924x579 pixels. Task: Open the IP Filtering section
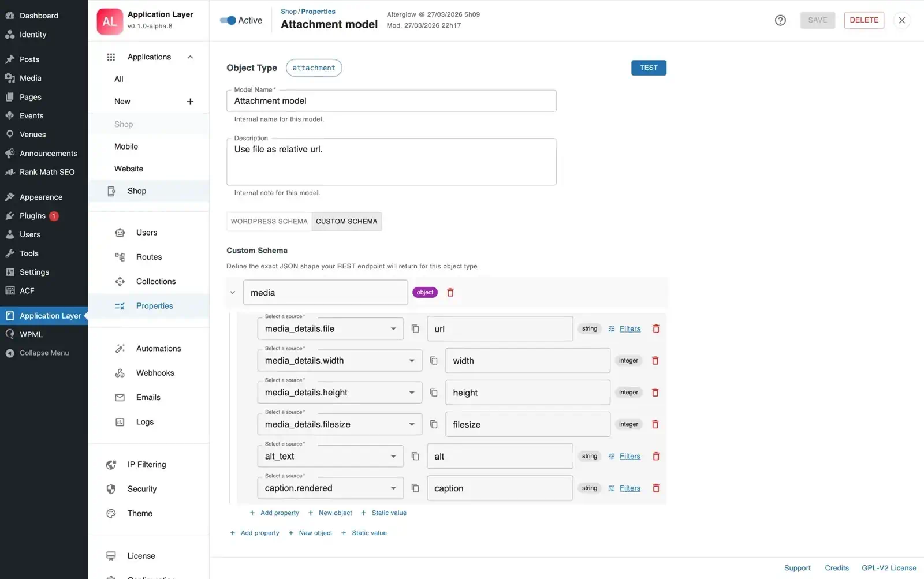pos(146,464)
